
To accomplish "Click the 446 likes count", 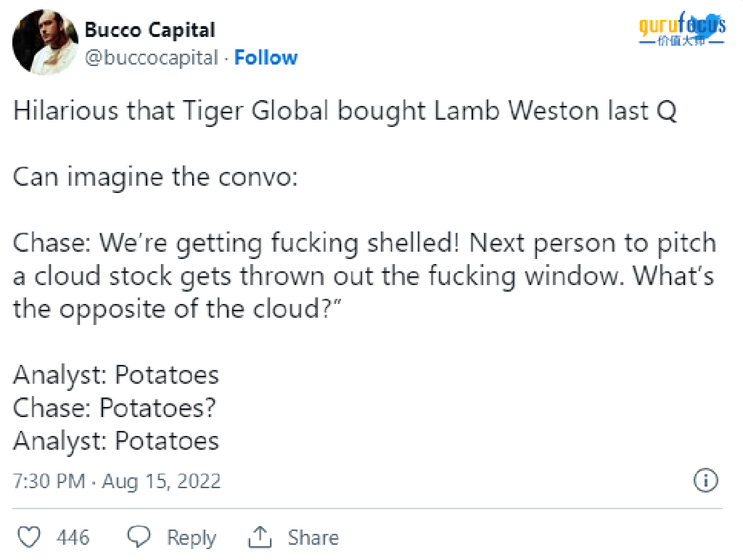I will (x=73, y=538).
